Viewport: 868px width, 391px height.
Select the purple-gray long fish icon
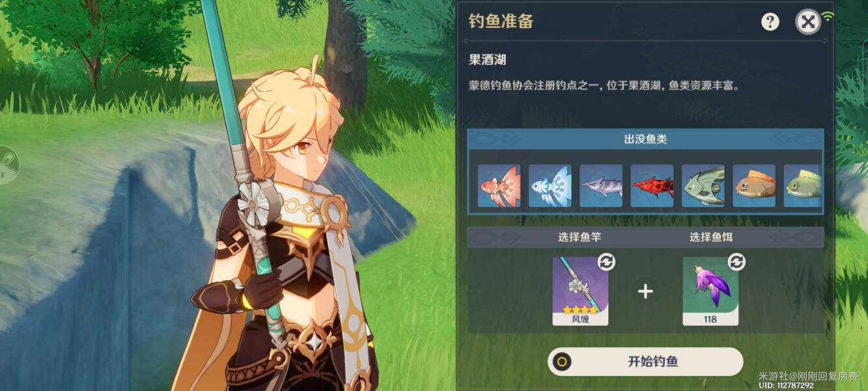click(x=601, y=186)
